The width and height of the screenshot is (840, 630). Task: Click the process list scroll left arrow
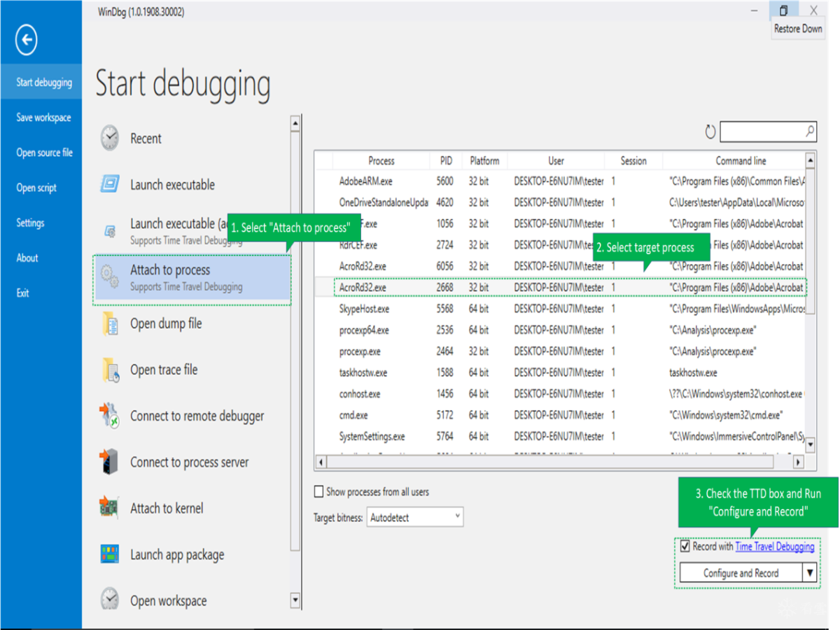pos(321,462)
